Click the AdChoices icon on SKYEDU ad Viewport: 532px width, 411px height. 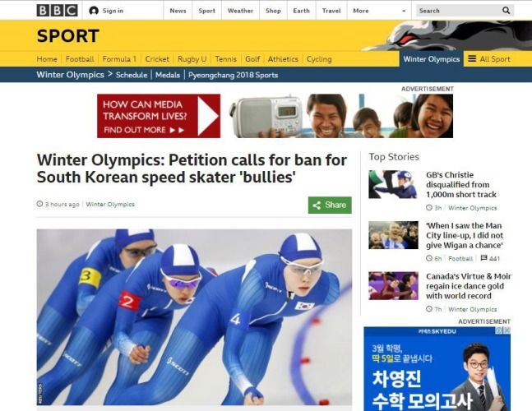pos(499,330)
